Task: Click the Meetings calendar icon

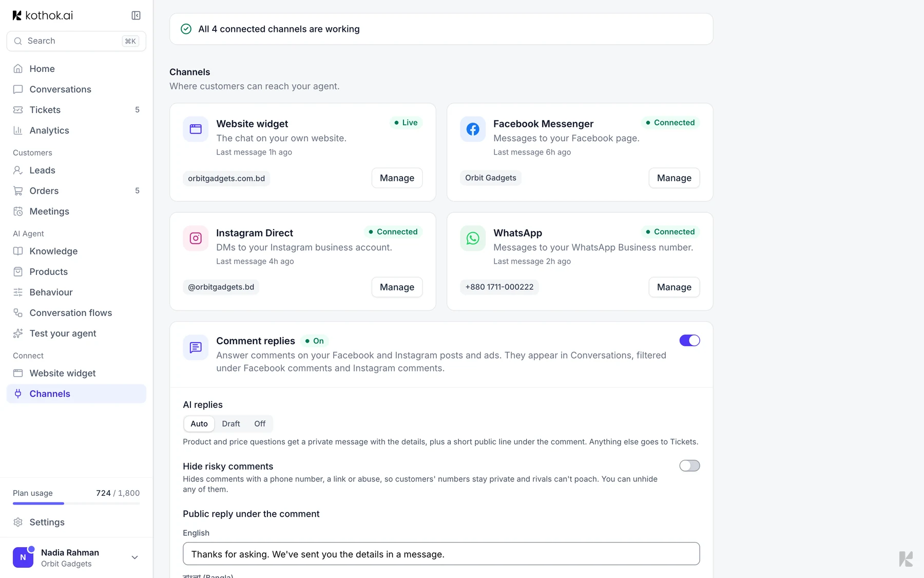Action: 18,211
